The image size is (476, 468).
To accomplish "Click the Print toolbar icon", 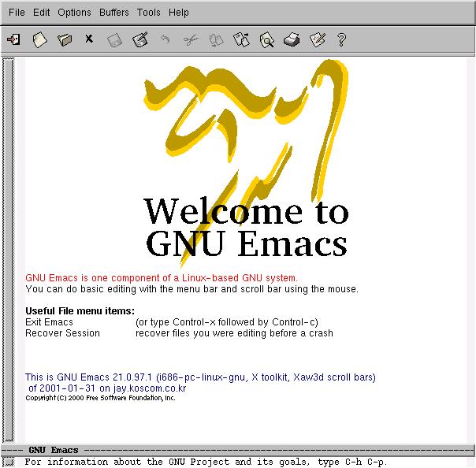I will (292, 39).
